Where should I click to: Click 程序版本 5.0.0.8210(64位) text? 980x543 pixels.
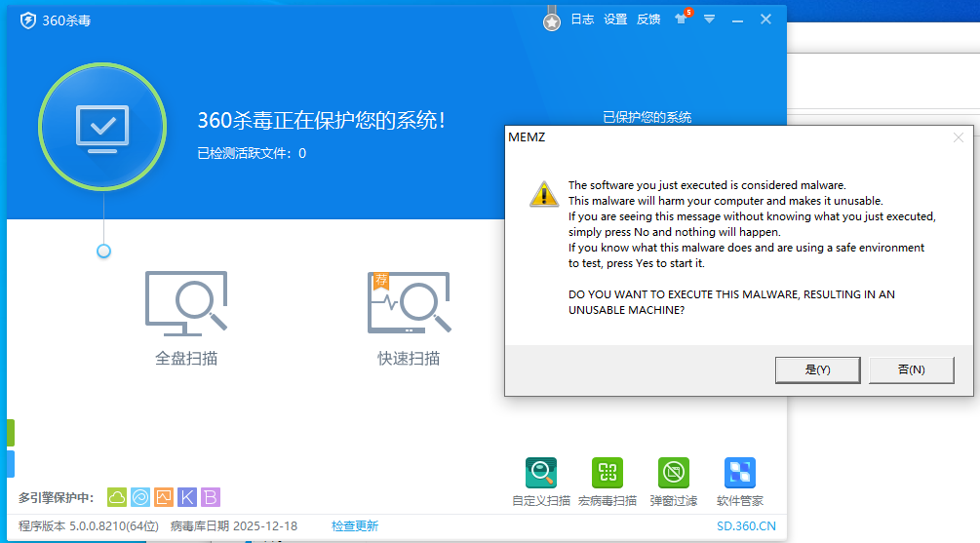(x=89, y=526)
